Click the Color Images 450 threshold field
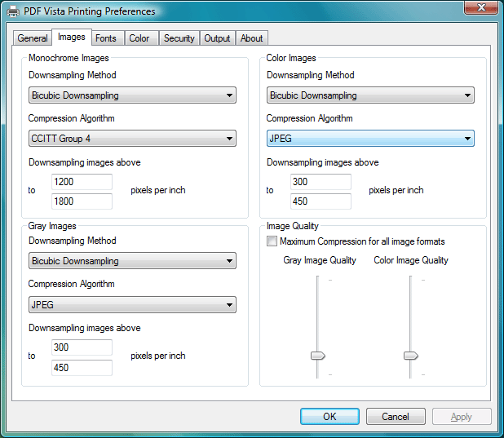Image resolution: width=504 pixels, height=438 pixels. pos(321,201)
